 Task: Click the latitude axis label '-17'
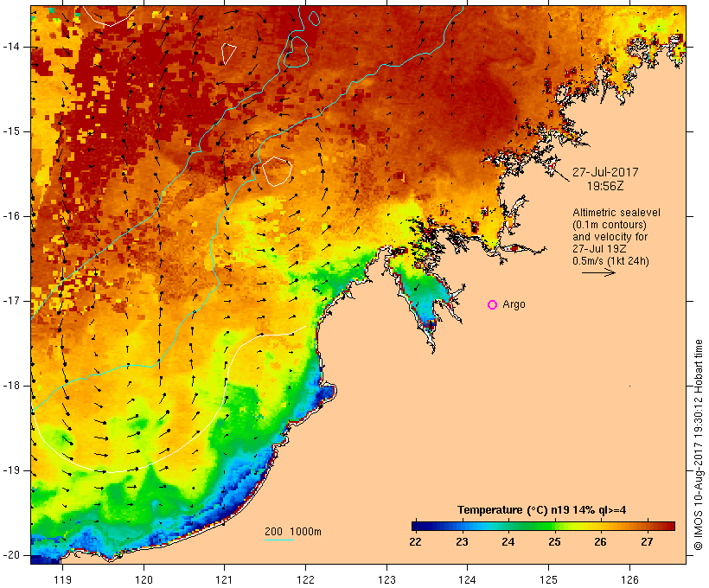(11, 301)
